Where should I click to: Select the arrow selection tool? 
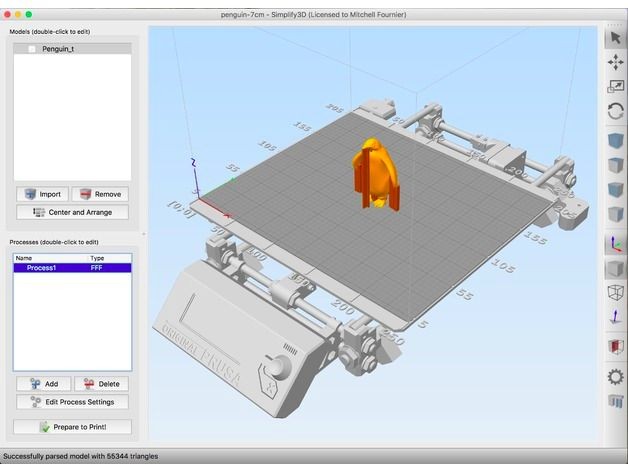615,38
